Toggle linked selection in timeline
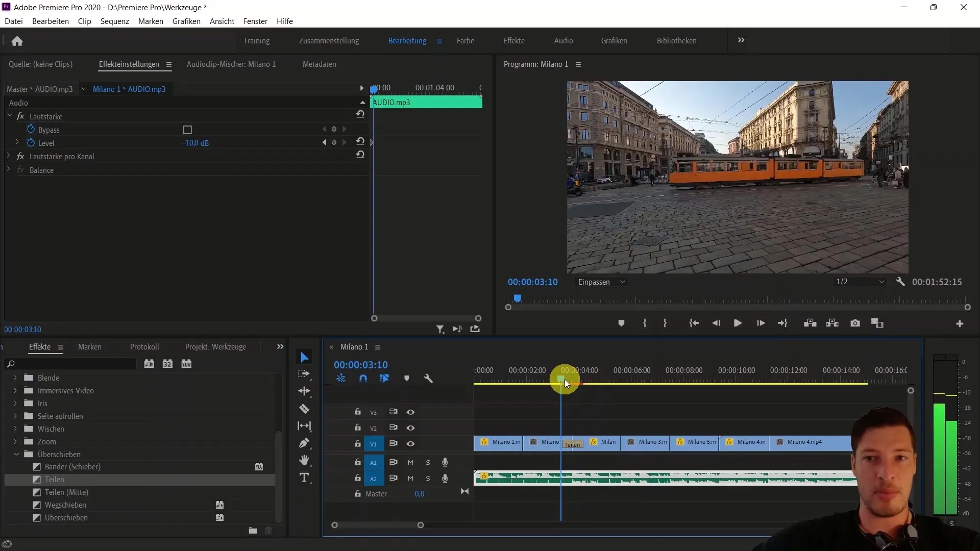 coord(384,379)
